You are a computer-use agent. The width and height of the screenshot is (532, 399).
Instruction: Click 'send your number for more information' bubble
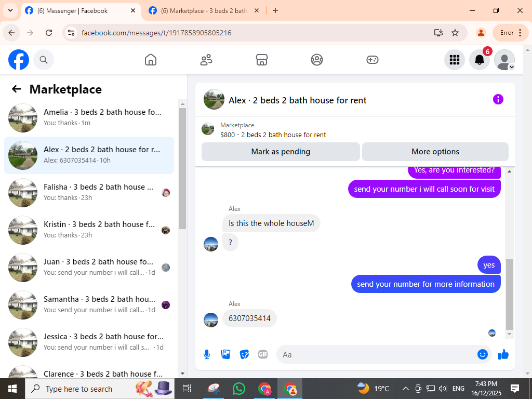coord(426,284)
